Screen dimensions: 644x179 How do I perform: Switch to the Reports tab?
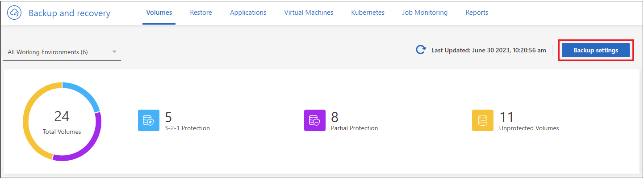[477, 13]
